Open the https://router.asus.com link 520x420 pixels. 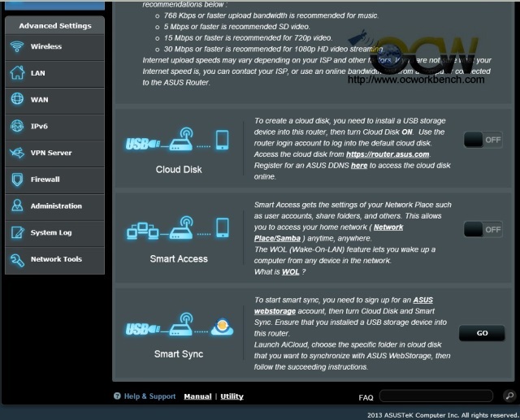coord(388,154)
